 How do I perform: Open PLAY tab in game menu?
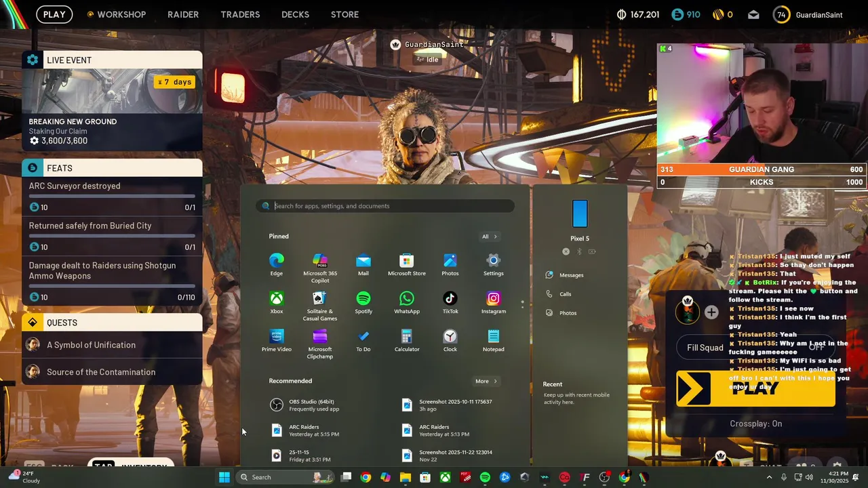click(54, 14)
